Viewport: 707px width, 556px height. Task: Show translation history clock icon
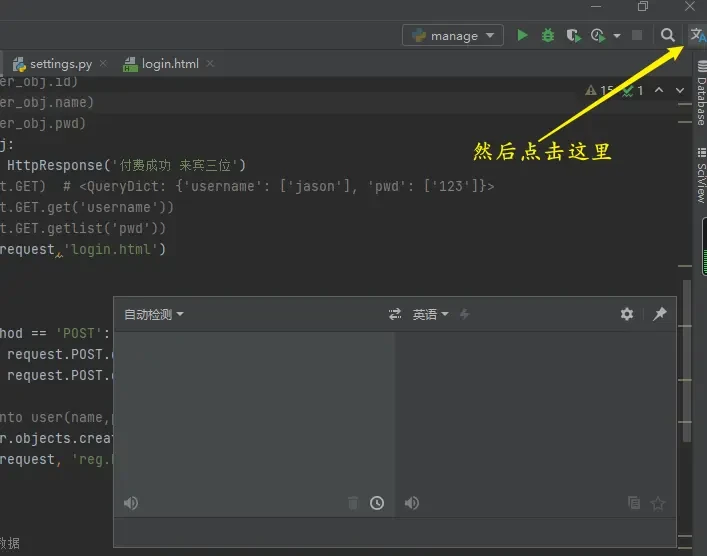click(377, 503)
